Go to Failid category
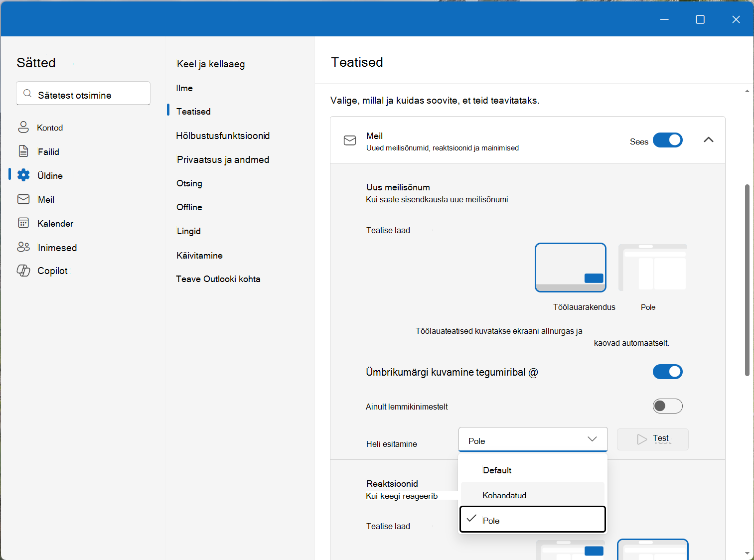Viewport: 754px width, 560px height. tap(48, 151)
